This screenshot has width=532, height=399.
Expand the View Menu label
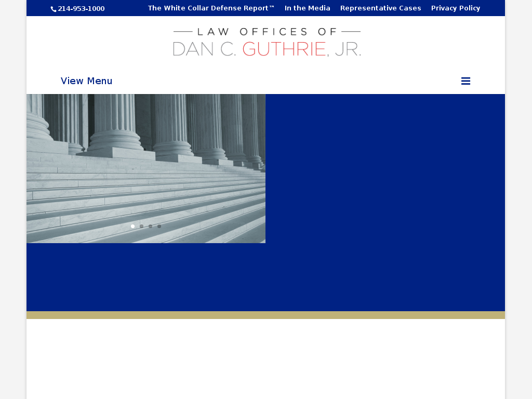point(87,81)
